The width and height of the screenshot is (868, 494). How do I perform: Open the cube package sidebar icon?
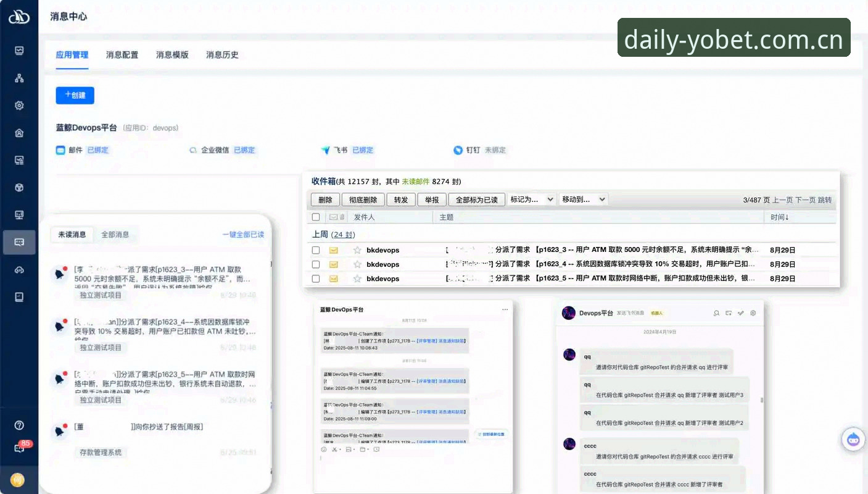(x=19, y=188)
